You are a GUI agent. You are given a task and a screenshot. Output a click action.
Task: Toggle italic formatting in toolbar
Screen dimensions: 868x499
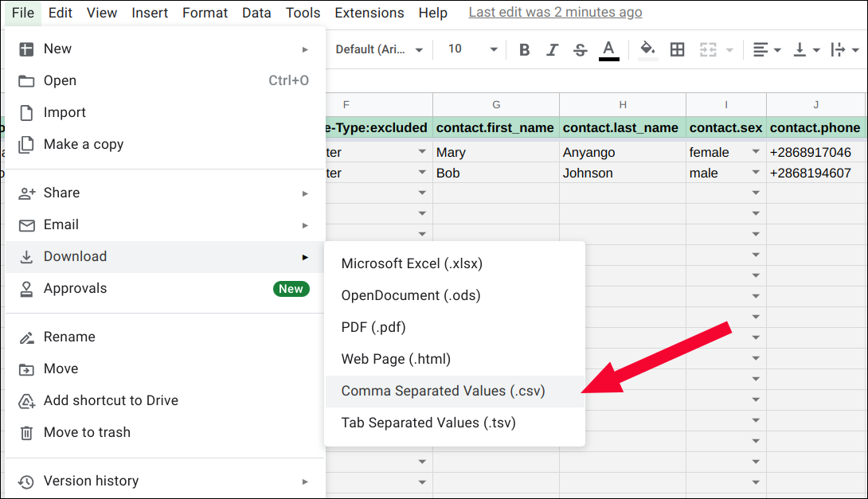pyautogui.click(x=552, y=50)
